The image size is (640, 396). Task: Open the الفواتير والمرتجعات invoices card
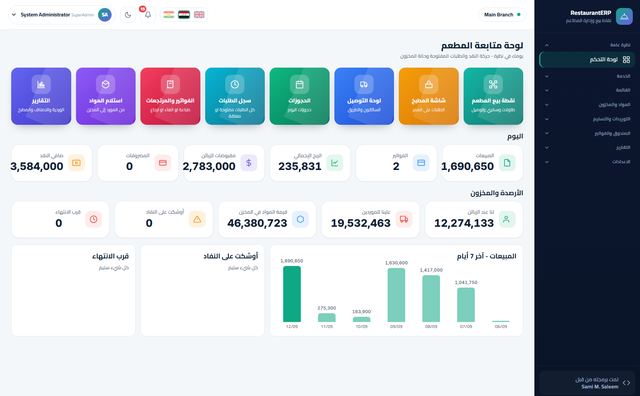[x=170, y=96]
